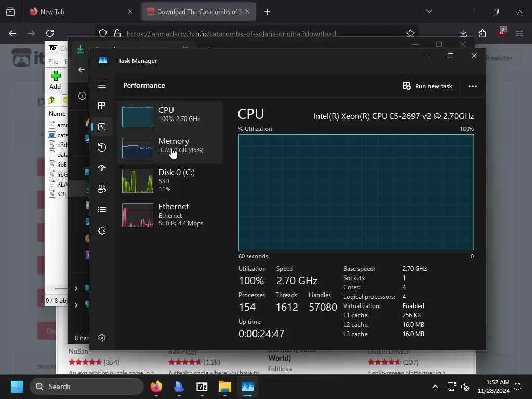Open Task Manager hamburger navigation menu

pyautogui.click(x=102, y=85)
